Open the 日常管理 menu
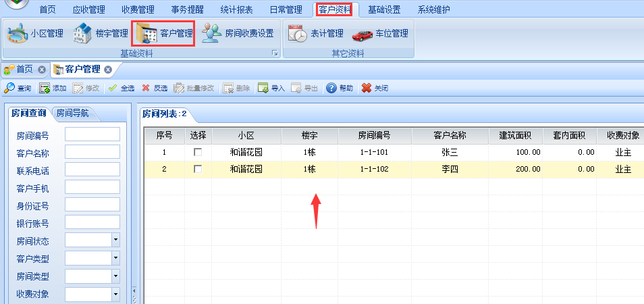Screen dimensions: 644x304 point(286,9)
